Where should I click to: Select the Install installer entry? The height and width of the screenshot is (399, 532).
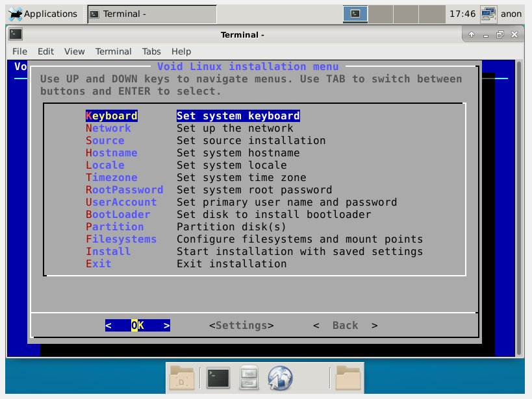(x=108, y=252)
